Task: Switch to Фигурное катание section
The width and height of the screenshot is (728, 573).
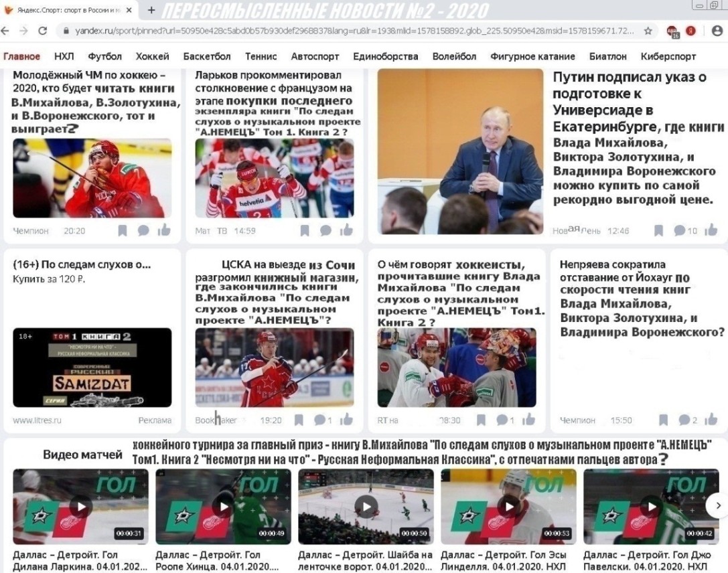Action: click(533, 57)
